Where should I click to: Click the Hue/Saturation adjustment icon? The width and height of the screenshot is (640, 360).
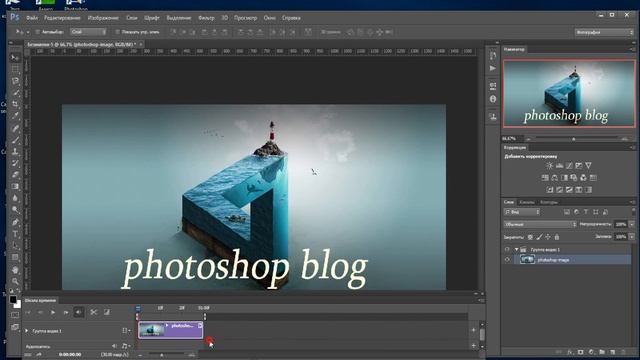[545, 178]
